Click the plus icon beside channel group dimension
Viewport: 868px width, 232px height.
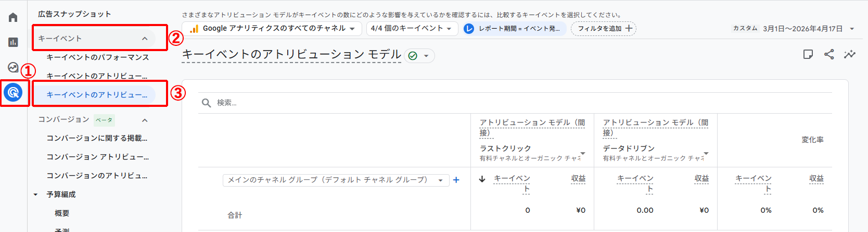pos(456,180)
